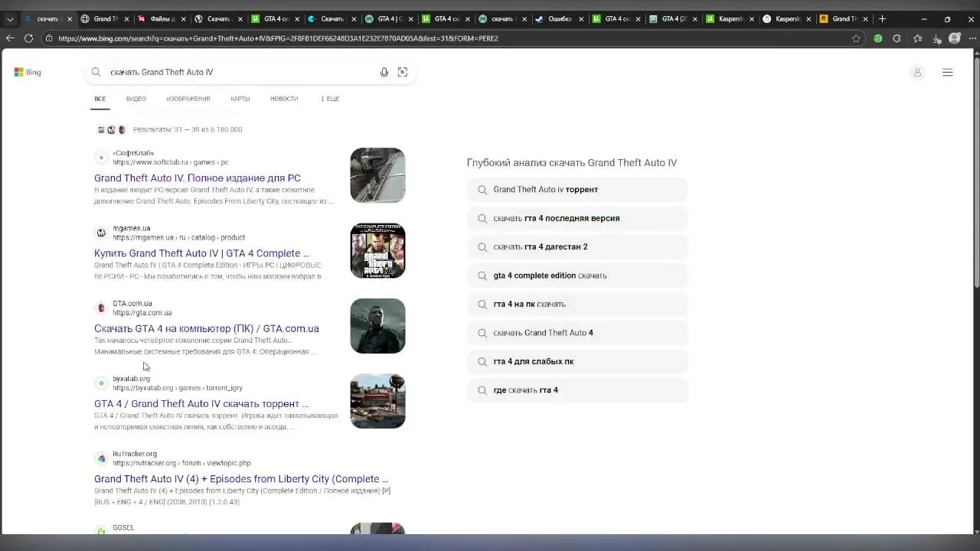Click the GTA.com.ua Niko thumbnail

(377, 326)
